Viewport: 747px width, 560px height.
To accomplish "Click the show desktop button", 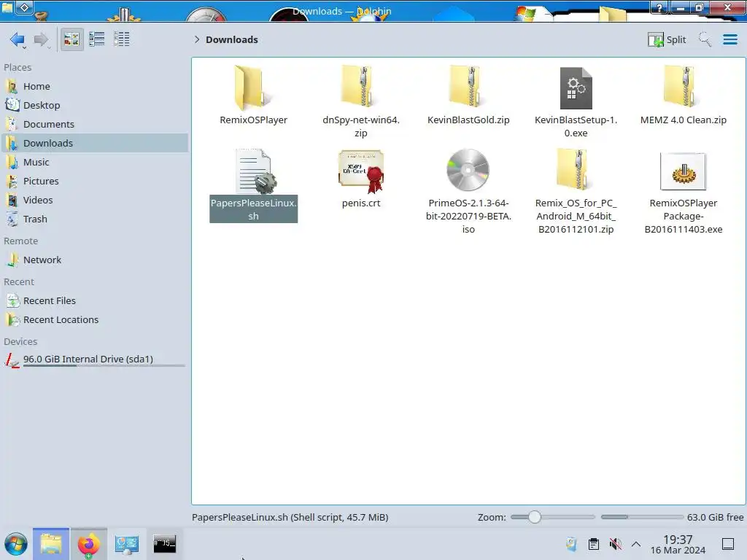I will 728,544.
